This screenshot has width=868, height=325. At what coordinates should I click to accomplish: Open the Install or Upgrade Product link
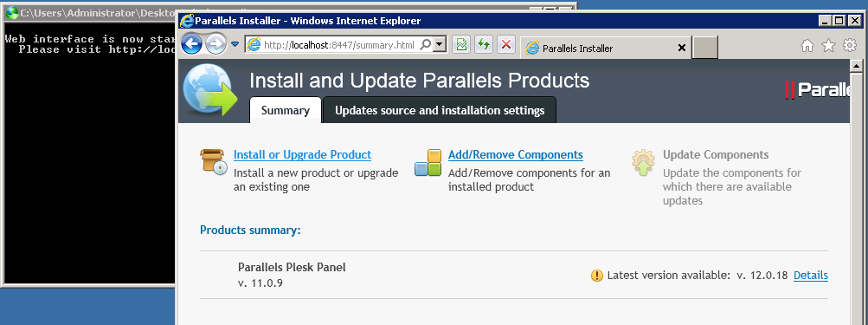point(302,155)
